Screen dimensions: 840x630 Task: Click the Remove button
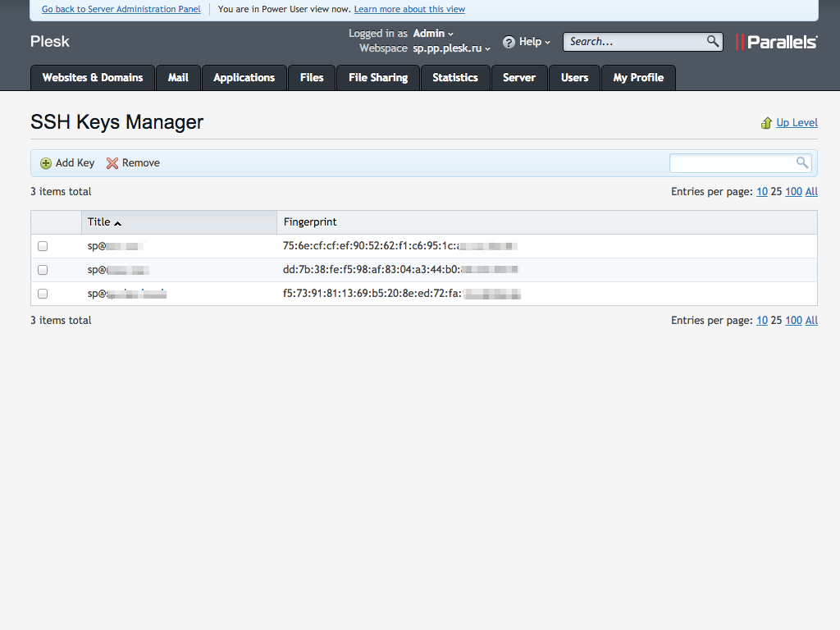[x=133, y=163]
